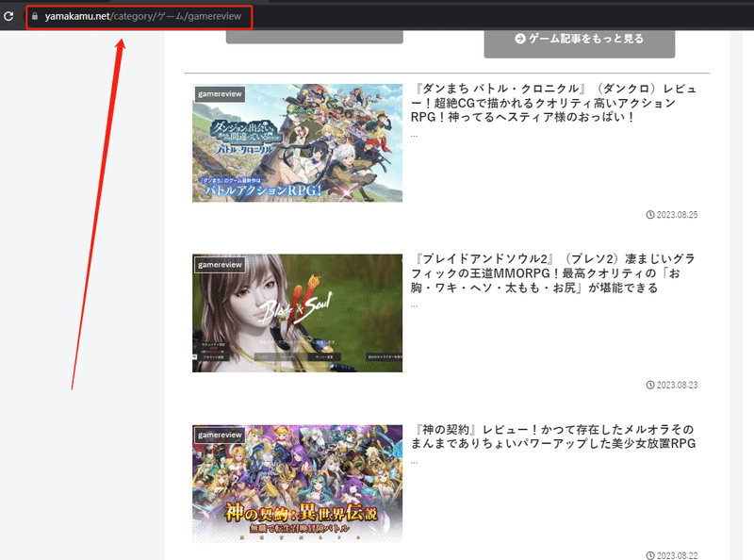754x560 pixels.
Task: Click the gamereview tag on the Danmachi thumbnail
Action: click(220, 94)
